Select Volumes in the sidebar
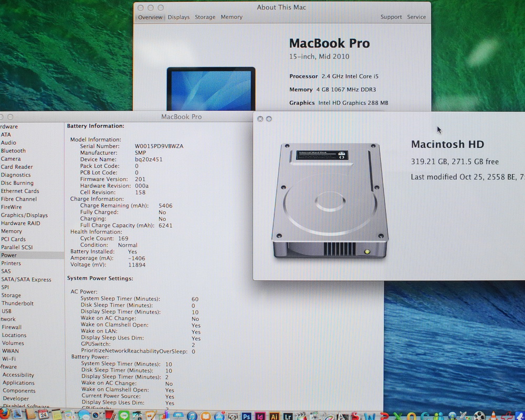 click(13, 343)
